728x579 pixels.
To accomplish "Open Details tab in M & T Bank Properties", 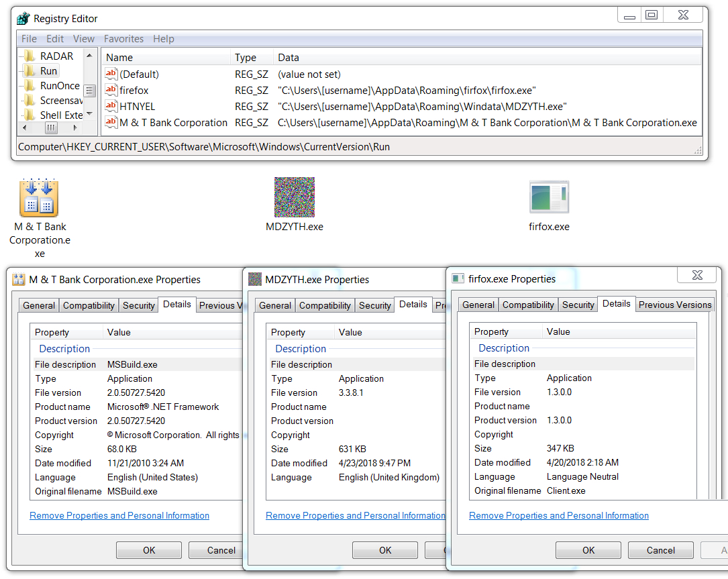I will coord(177,304).
